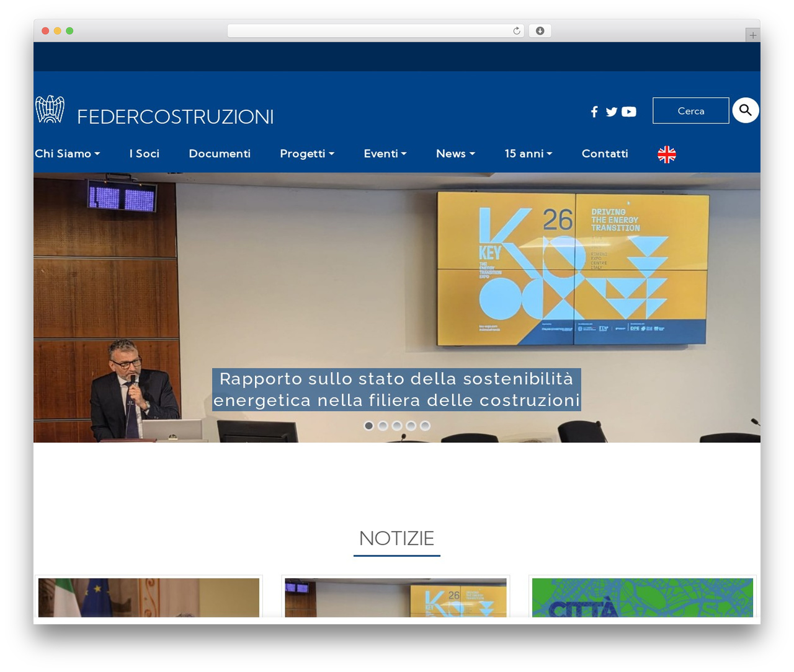Image resolution: width=794 pixels, height=672 pixels.
Task: Close the browser window with red button
Action: (x=45, y=31)
